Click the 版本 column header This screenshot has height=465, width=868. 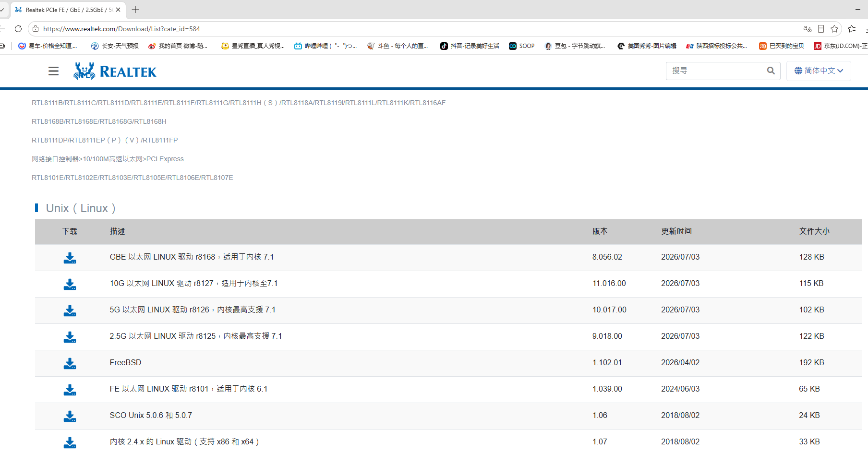[x=600, y=231]
